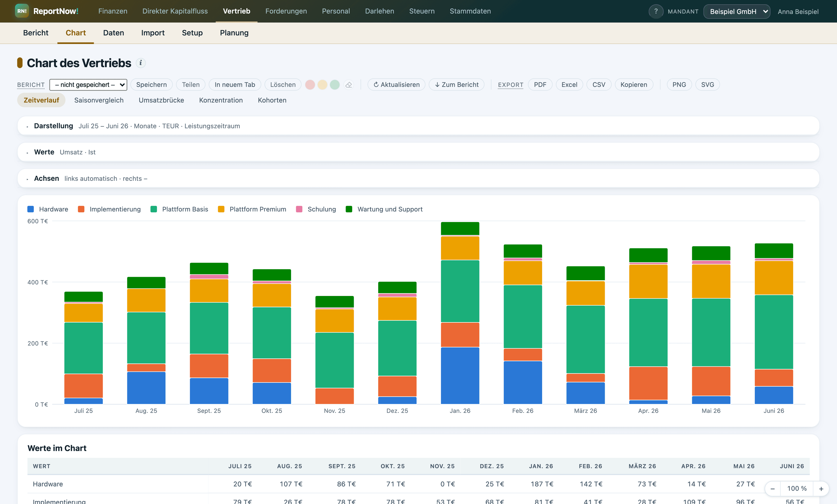837x504 pixels.
Task: Select the Kohorten chart view
Action: coord(272,100)
